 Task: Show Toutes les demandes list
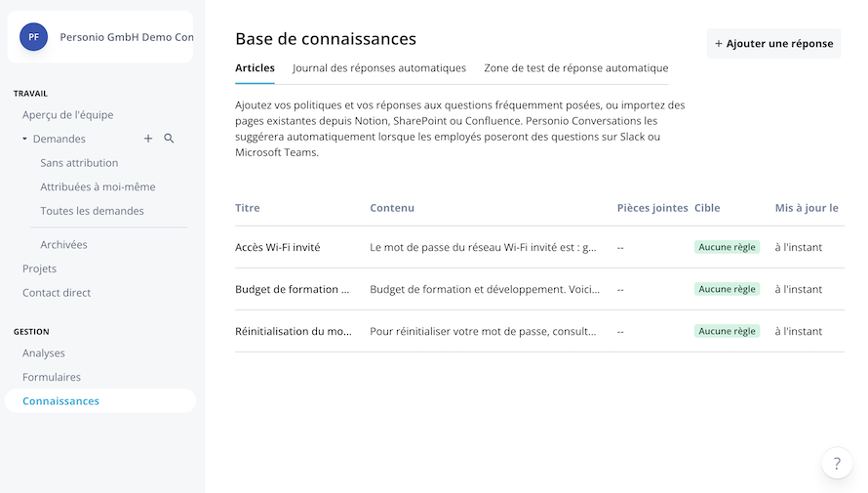(92, 211)
